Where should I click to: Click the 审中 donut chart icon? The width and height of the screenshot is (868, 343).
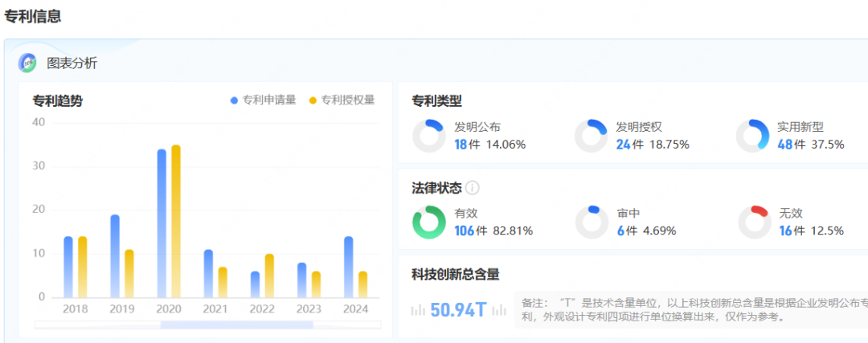tap(591, 223)
